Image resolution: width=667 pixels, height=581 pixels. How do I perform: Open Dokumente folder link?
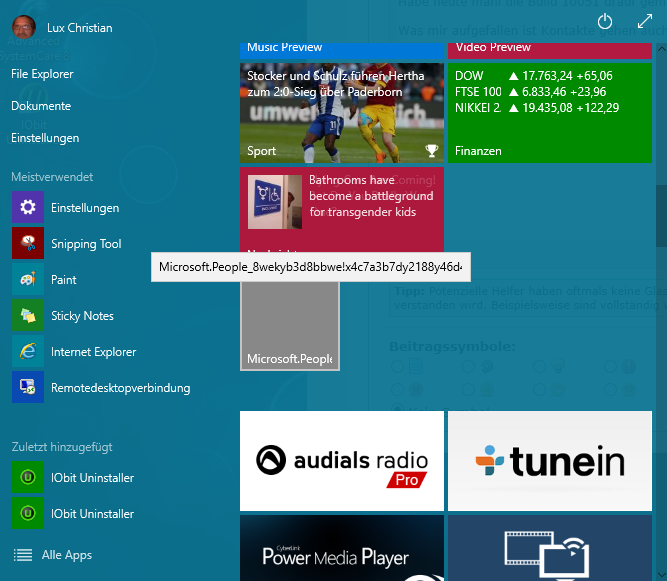pos(41,106)
